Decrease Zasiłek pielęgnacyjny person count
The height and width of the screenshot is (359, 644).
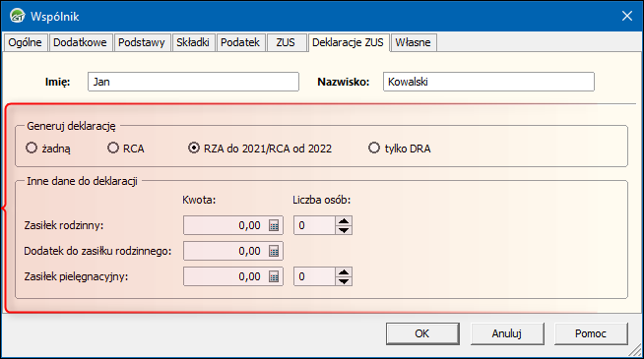[x=344, y=281]
